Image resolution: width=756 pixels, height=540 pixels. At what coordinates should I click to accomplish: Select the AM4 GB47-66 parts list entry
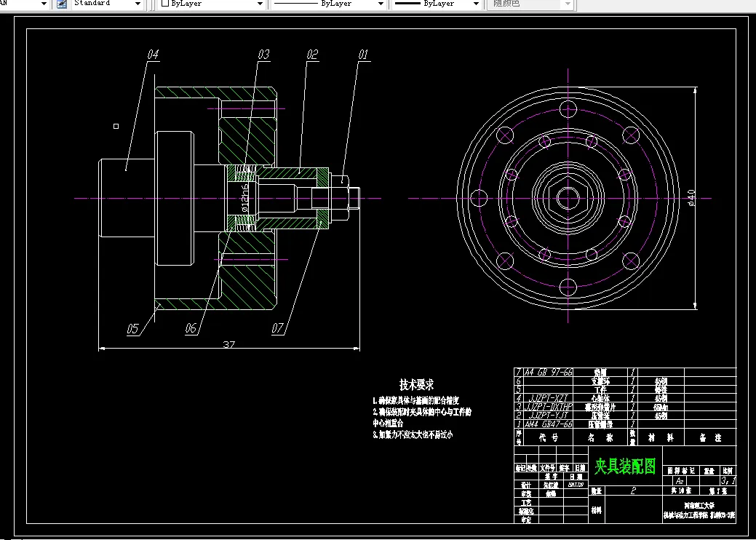(548, 424)
